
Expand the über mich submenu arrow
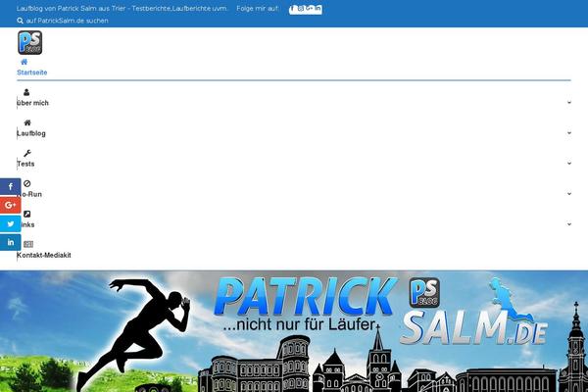[569, 102]
